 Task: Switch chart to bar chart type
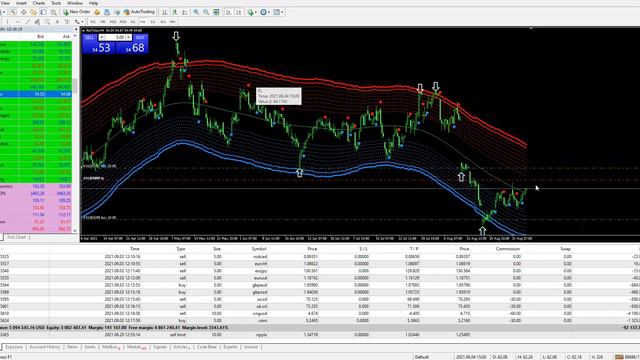coord(164,12)
